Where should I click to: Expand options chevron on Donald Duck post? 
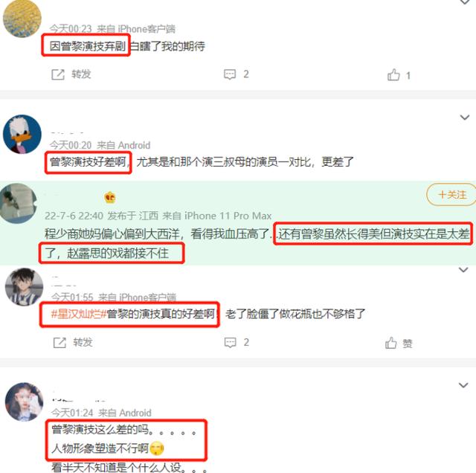[x=465, y=118]
